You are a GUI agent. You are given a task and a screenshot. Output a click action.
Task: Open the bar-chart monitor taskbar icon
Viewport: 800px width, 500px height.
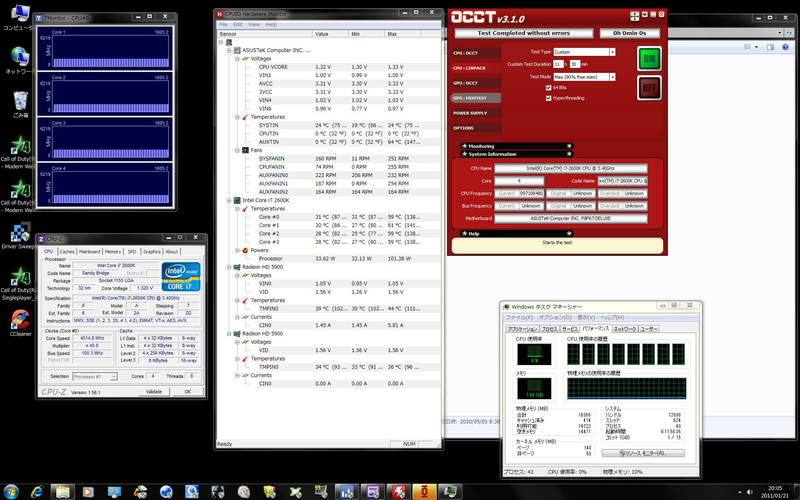346,491
